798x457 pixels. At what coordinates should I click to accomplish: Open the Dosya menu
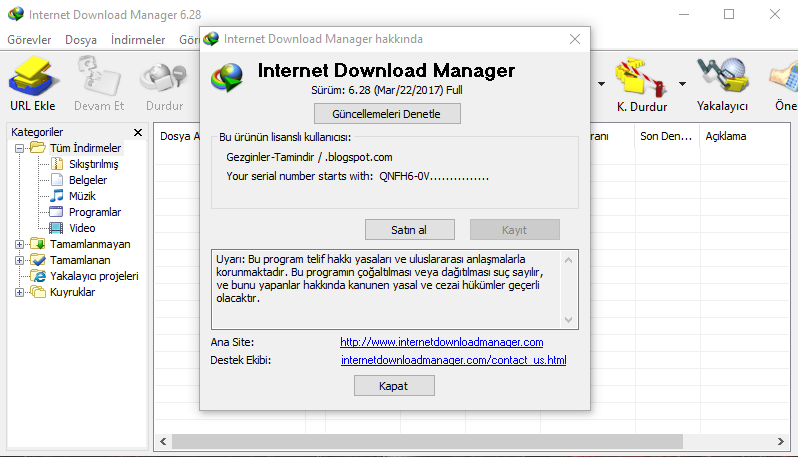click(81, 40)
